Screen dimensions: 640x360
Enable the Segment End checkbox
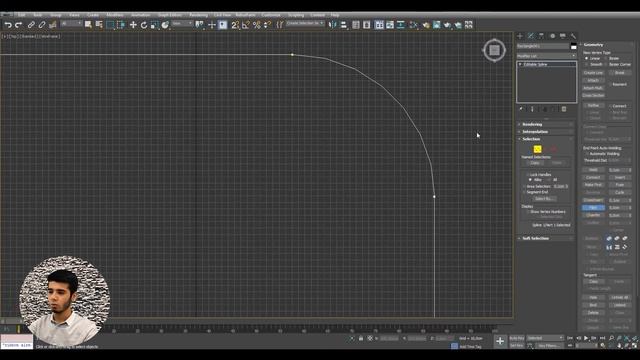[x=524, y=192]
